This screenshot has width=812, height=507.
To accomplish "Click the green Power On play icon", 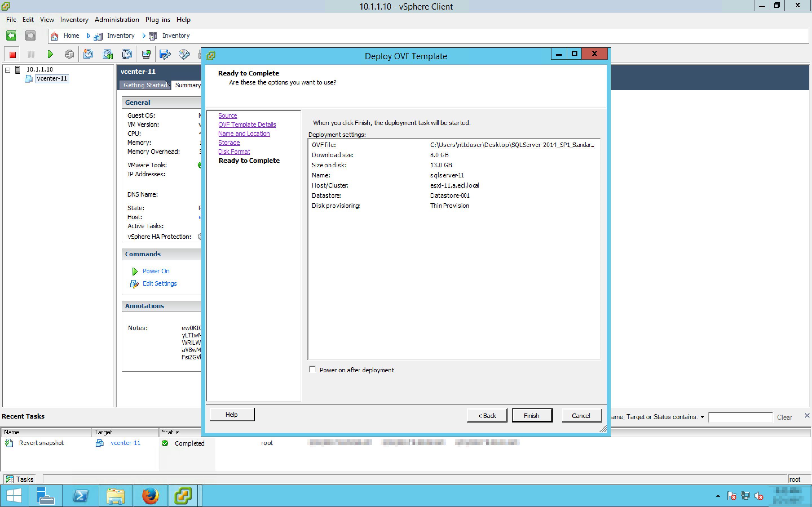I will (x=50, y=54).
